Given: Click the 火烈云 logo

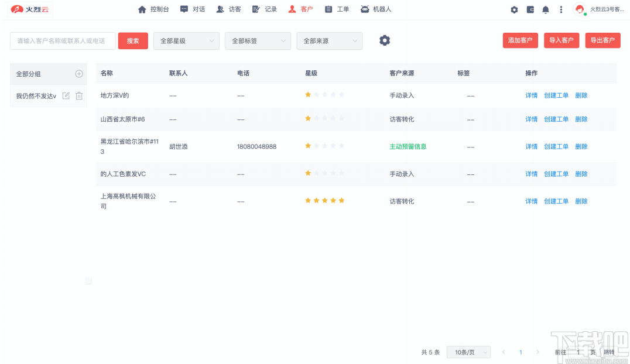Looking at the screenshot, I should [x=30, y=9].
